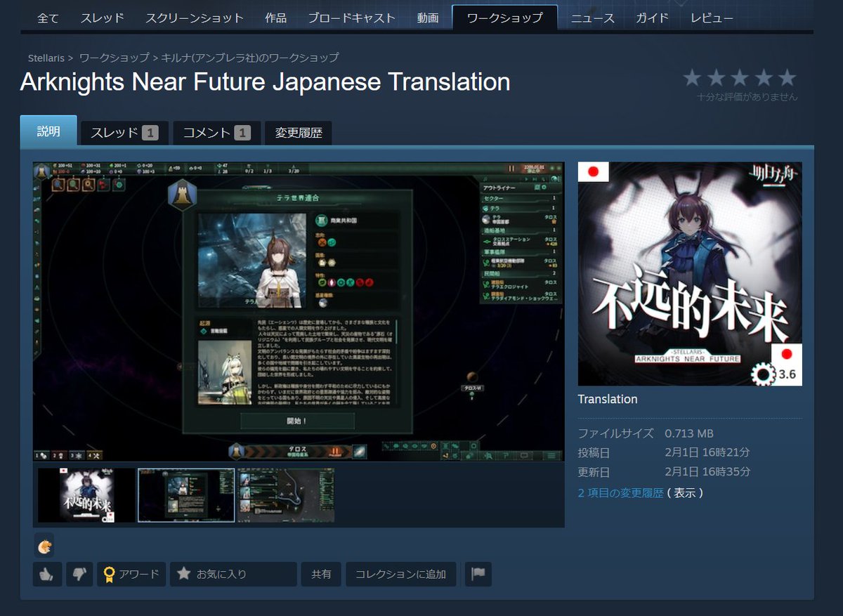Add item to お気に入り favorites

click(233, 574)
